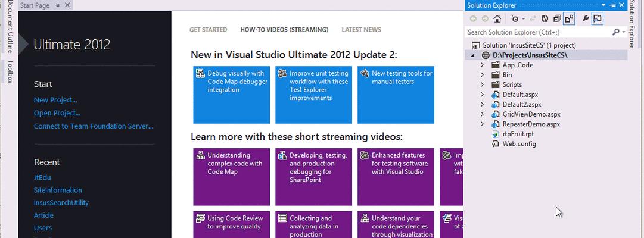Image resolution: width=644 pixels, height=238 pixels.
Task: Close the Start Page tab
Action: [67, 5]
